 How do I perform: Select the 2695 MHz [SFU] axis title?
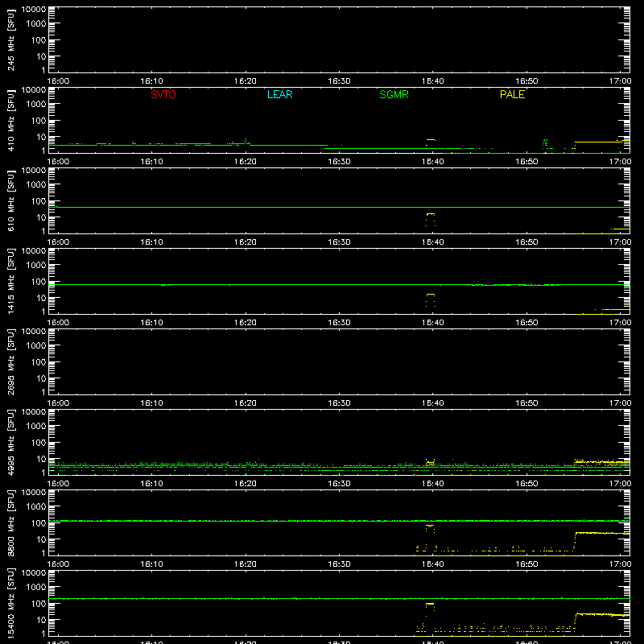[x=10, y=361]
